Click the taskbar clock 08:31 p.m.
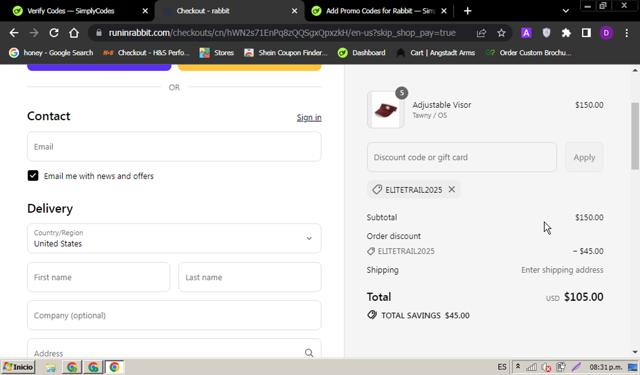This screenshot has width=640, height=375. pos(606,367)
